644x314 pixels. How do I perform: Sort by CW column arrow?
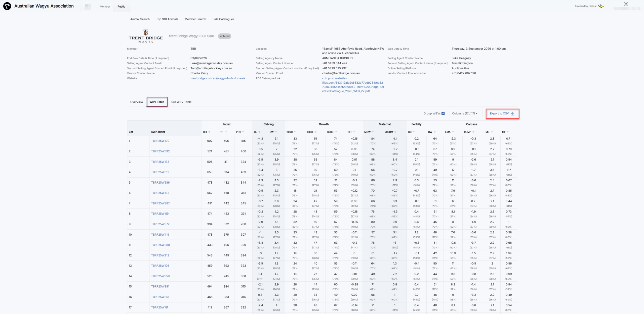pyautogui.click(x=435, y=132)
